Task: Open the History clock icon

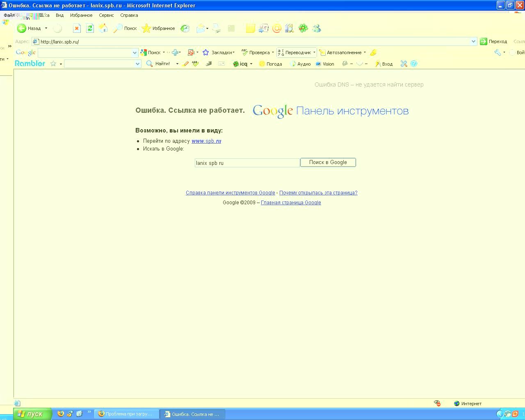Action: (x=185, y=28)
